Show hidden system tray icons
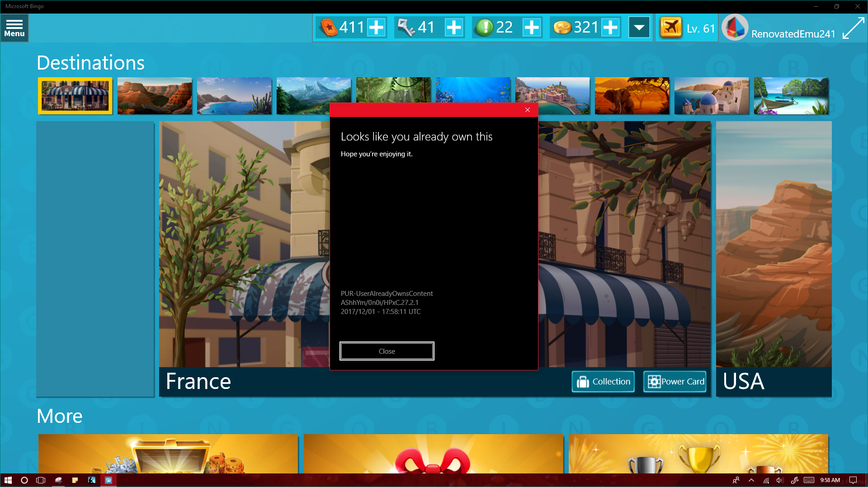Viewport: 868px width, 487px height. (x=751, y=480)
